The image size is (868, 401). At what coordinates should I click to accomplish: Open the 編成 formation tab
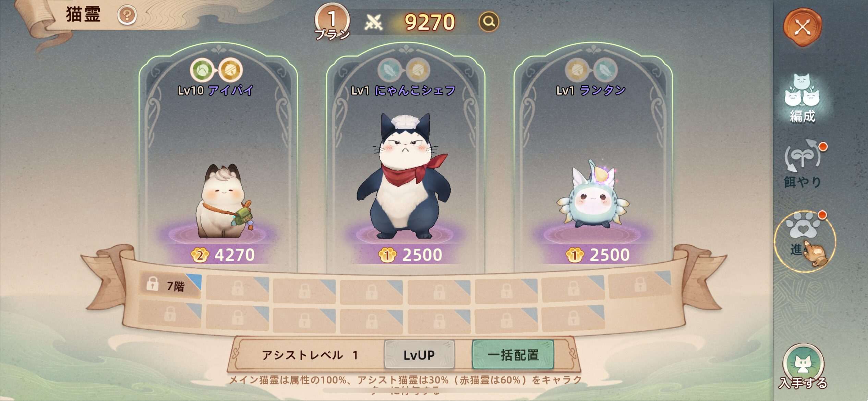pos(802,98)
